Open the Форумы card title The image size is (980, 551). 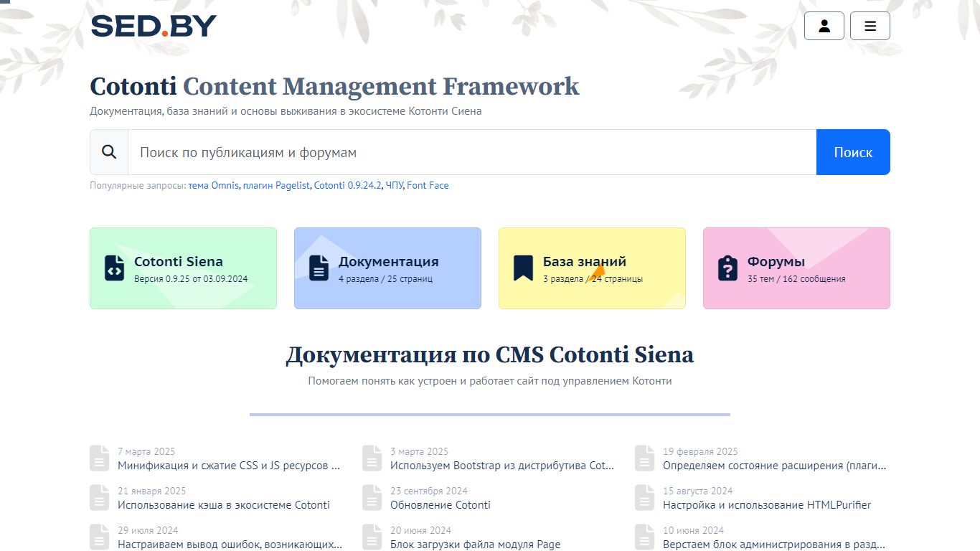click(x=776, y=262)
